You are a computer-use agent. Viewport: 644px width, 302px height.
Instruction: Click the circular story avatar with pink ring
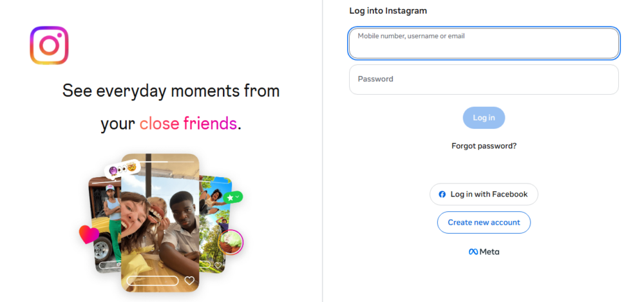[x=231, y=242]
